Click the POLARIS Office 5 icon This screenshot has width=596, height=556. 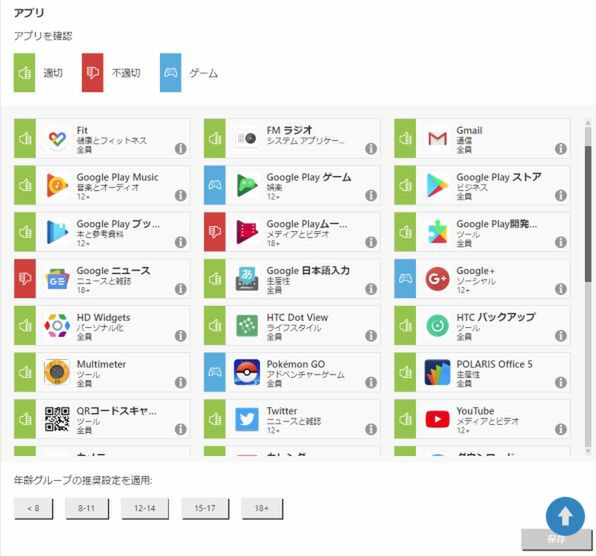(x=437, y=372)
